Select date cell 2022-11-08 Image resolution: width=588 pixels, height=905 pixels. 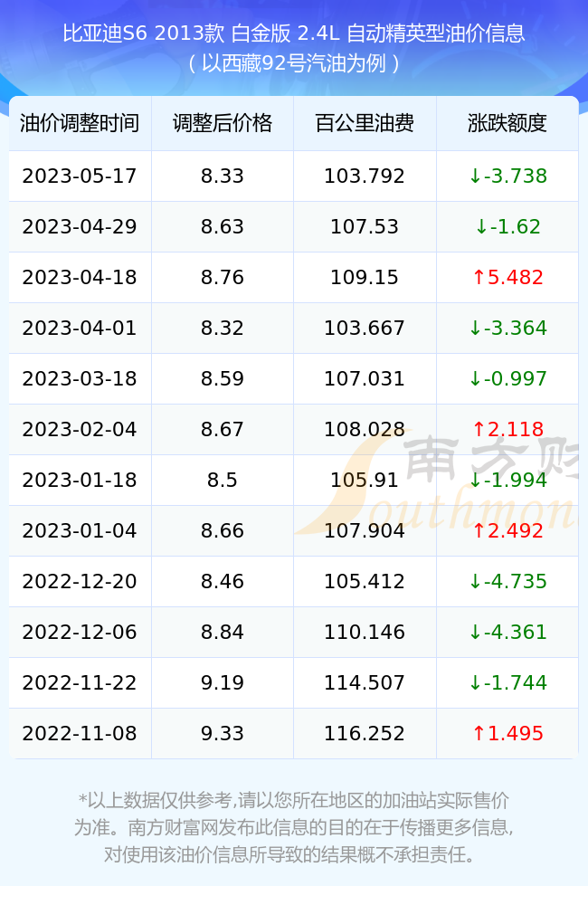click(x=80, y=734)
